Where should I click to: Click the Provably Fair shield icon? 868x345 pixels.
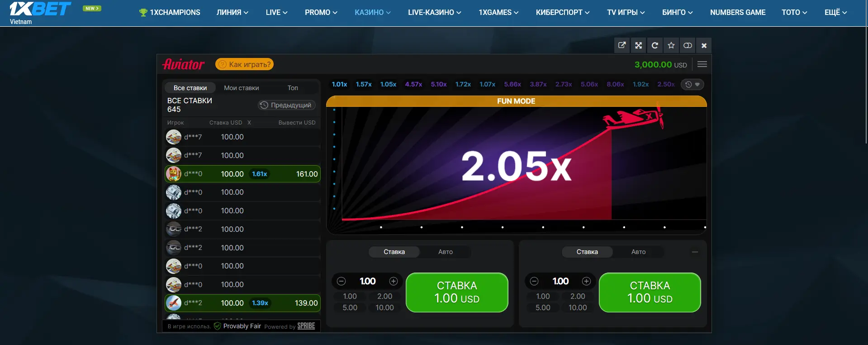[x=218, y=326]
